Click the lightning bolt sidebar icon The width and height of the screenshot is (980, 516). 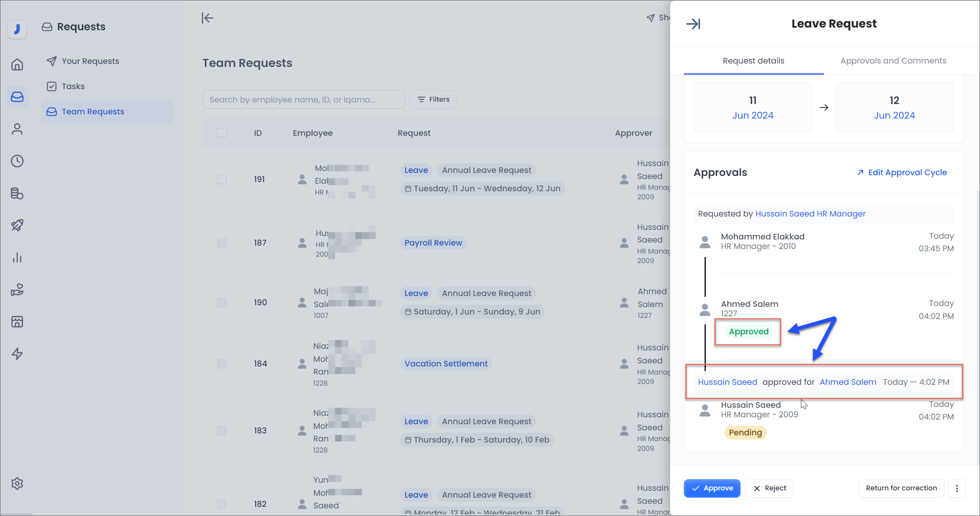pos(17,354)
